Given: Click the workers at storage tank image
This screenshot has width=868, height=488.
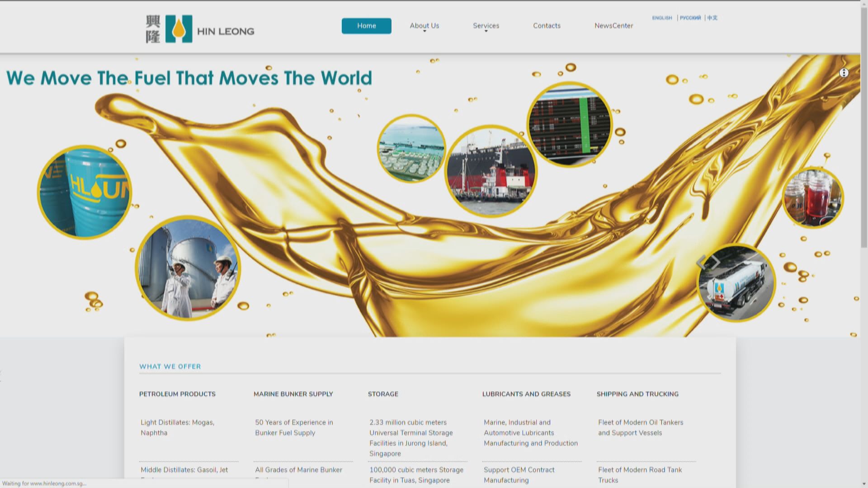Looking at the screenshot, I should click(x=188, y=268).
